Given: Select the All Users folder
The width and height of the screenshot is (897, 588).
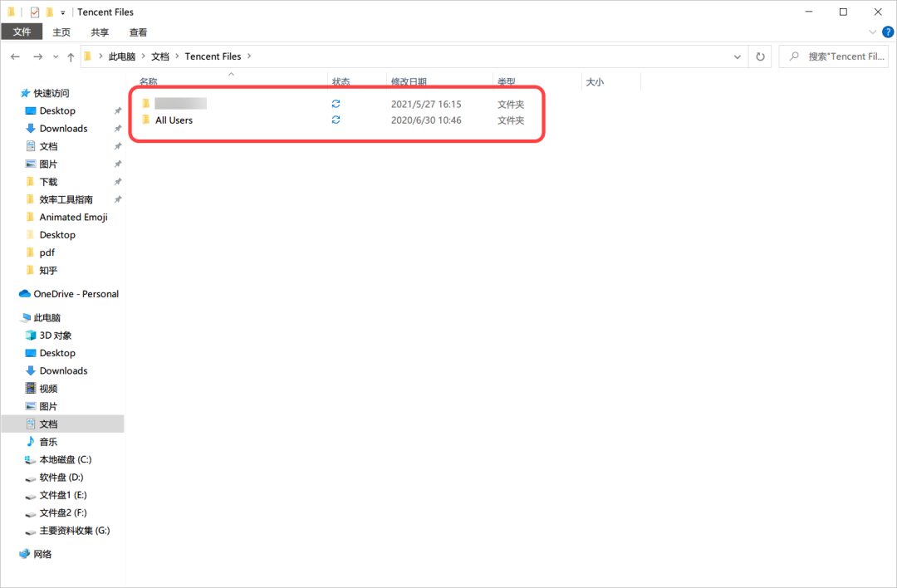Looking at the screenshot, I should [174, 120].
